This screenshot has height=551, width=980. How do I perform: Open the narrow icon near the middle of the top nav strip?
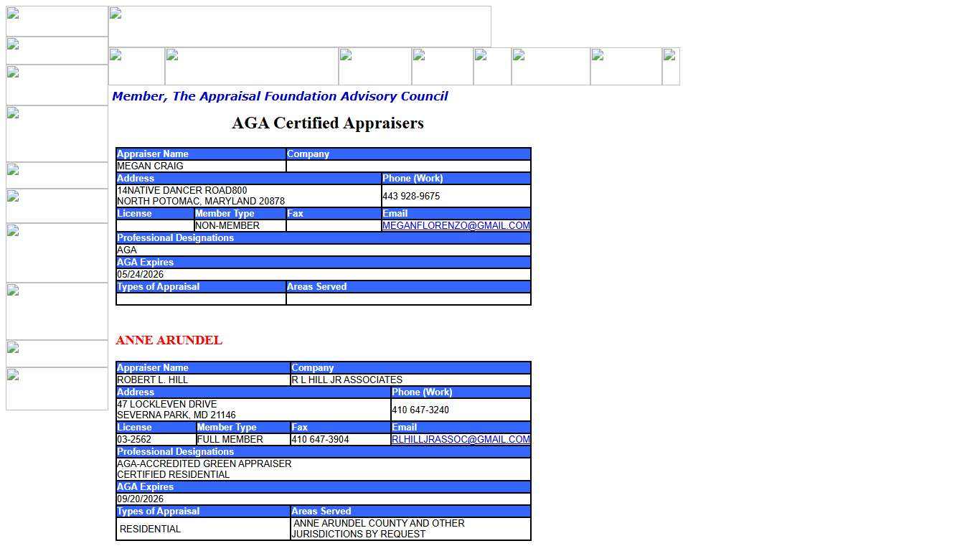pos(492,66)
